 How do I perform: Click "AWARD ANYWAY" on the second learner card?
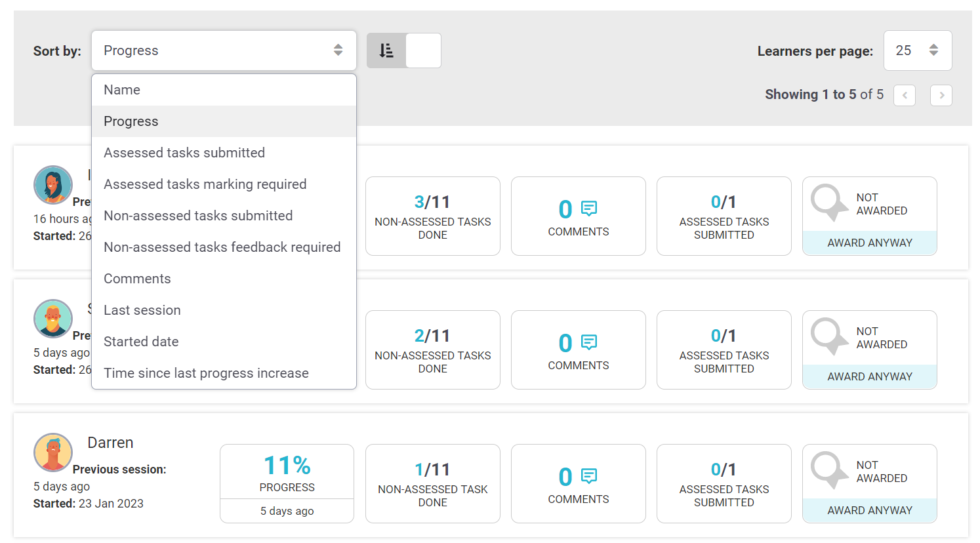pos(869,376)
